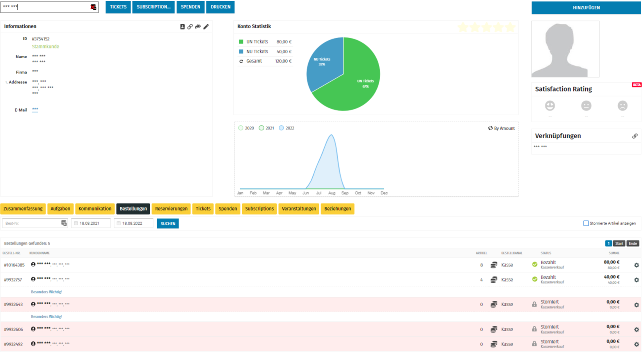Toggle the 2022 year series in the chart
Viewport: 644px width, 355px height.
[281, 128]
